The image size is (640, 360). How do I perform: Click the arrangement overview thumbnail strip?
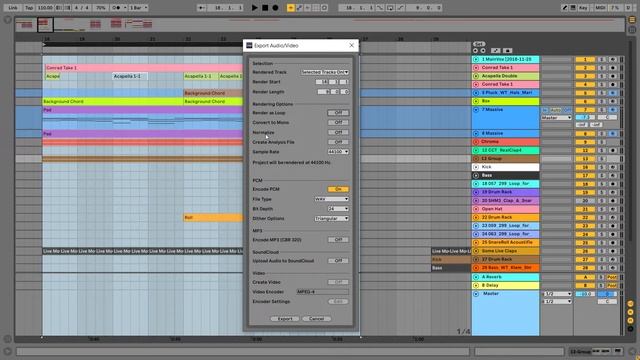pyautogui.click(x=320, y=24)
